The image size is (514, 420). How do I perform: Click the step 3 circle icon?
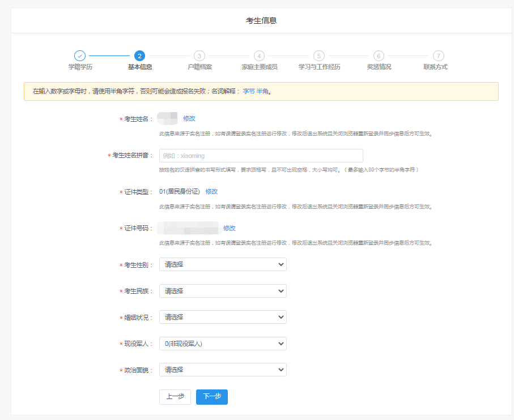(199, 55)
